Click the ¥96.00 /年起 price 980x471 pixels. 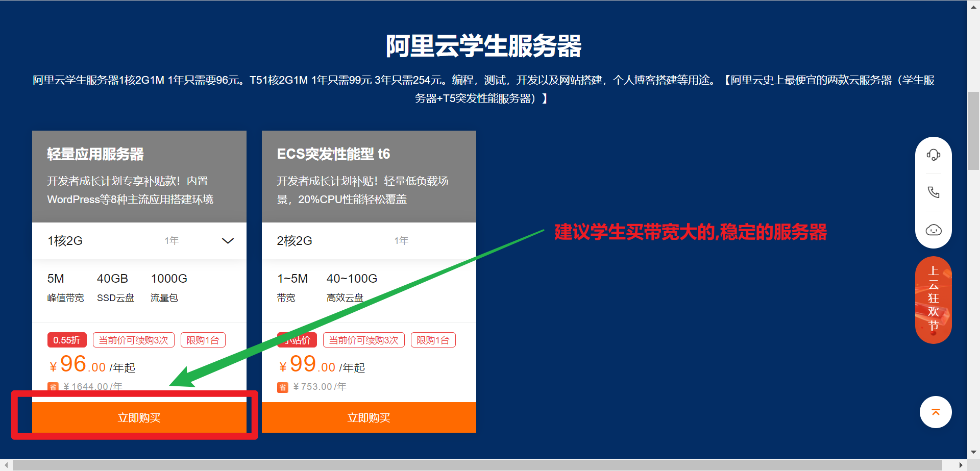(92, 365)
